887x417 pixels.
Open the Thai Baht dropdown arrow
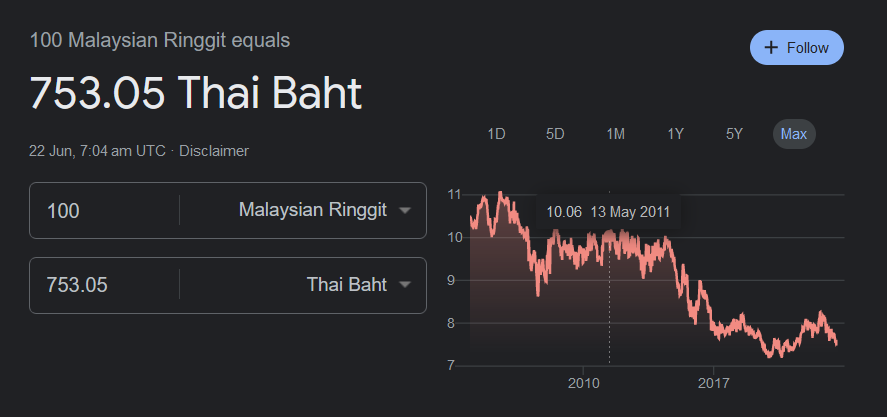tap(404, 285)
